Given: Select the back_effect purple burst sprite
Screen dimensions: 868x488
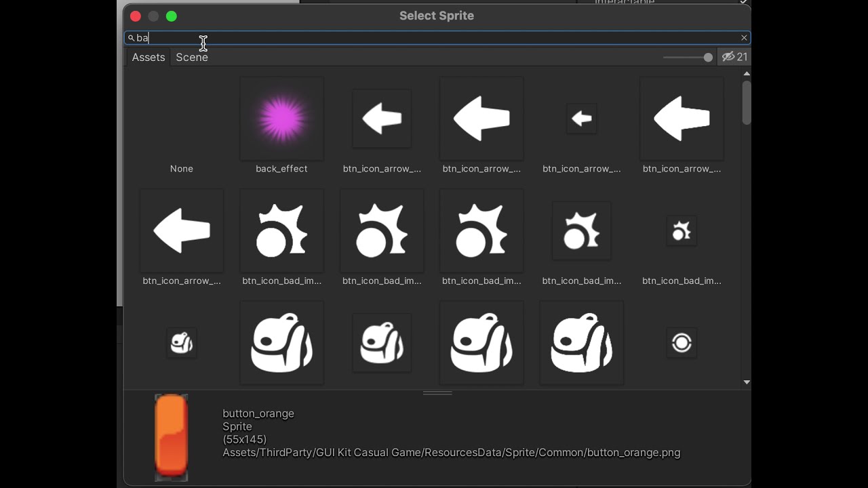Looking at the screenshot, I should [x=281, y=119].
